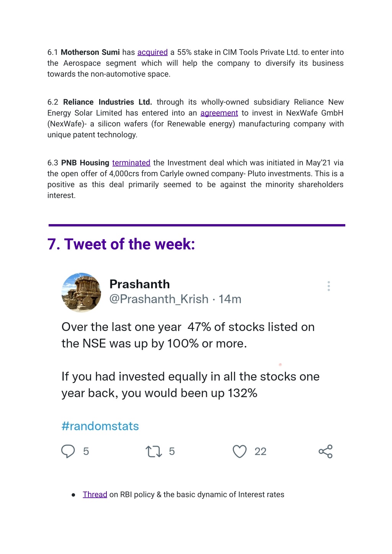Click the @Prashanth_Krish handle
The image size is (392, 554).
coord(159,299)
